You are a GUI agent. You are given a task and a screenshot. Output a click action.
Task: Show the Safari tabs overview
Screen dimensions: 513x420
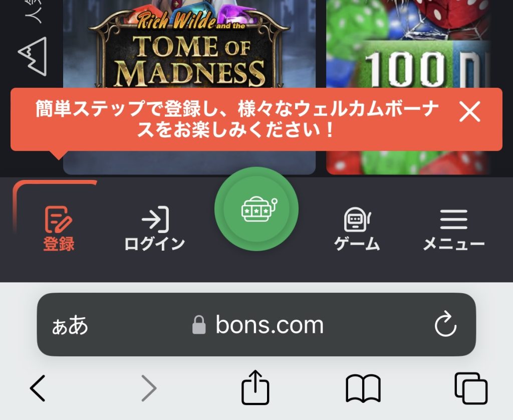[471, 388]
